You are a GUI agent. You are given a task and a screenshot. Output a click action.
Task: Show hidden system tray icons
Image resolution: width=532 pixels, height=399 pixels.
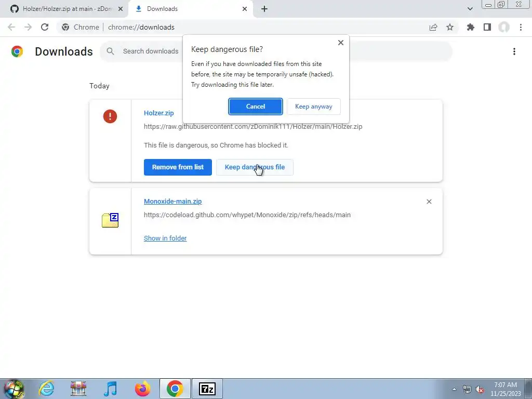pyautogui.click(x=454, y=389)
